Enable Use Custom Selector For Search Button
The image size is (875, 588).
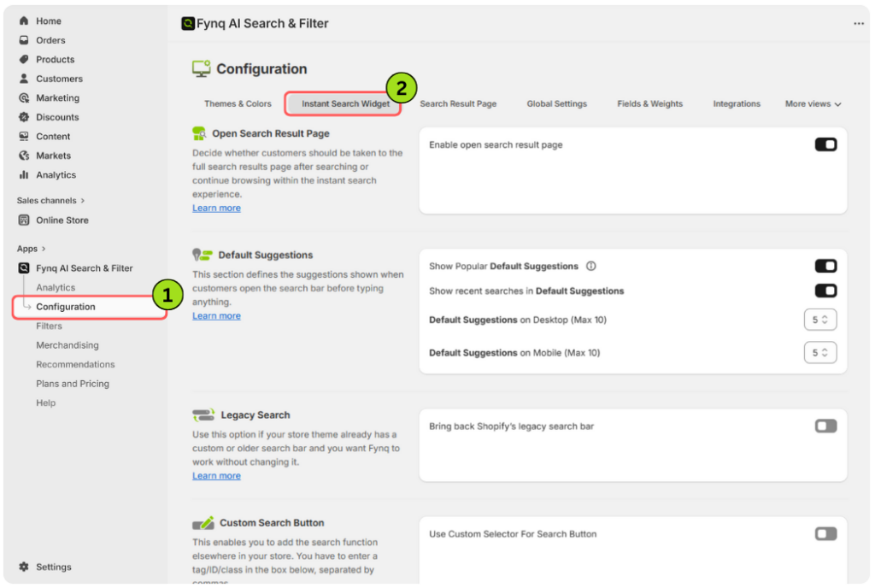click(x=825, y=534)
